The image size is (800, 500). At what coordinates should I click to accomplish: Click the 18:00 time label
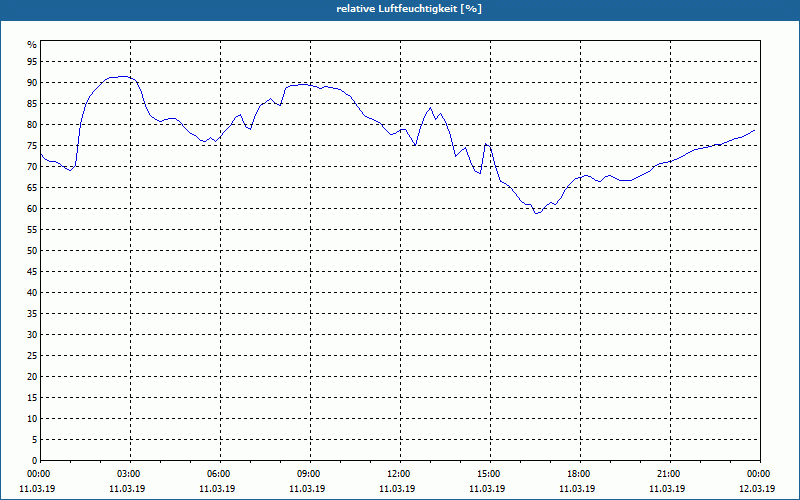(x=580, y=474)
